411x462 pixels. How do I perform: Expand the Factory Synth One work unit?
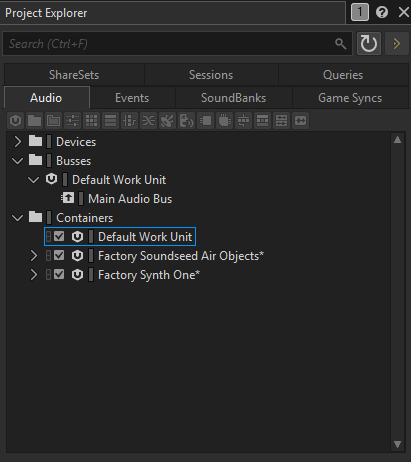[x=34, y=275]
